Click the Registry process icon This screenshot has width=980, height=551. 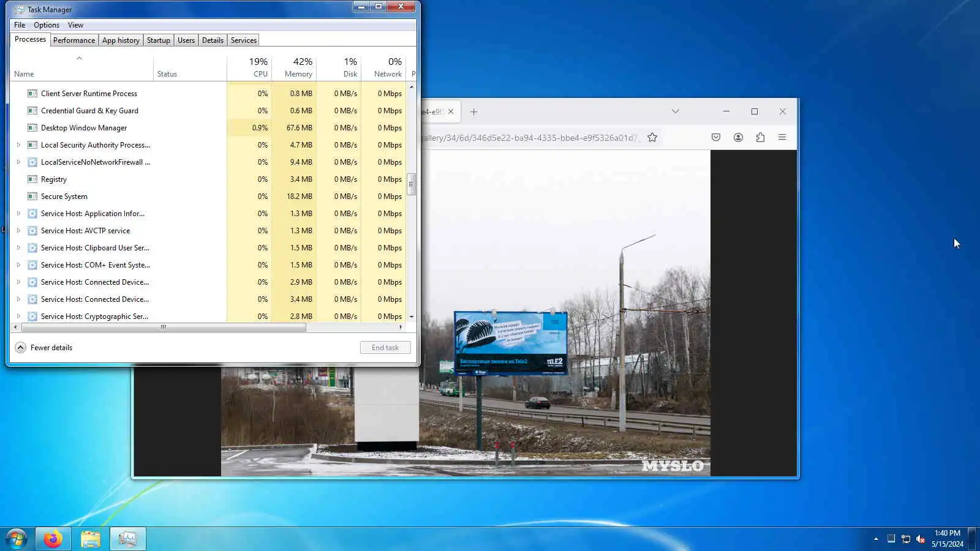point(32,179)
